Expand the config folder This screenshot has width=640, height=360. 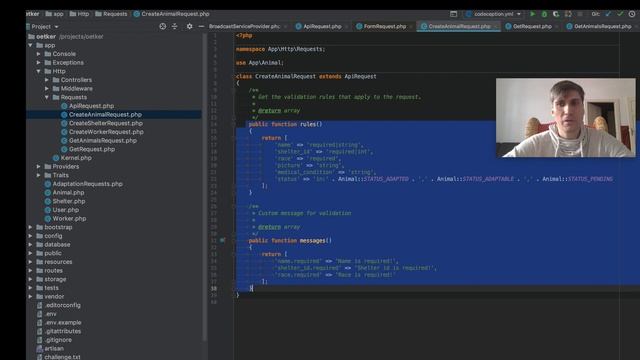tap(31, 236)
